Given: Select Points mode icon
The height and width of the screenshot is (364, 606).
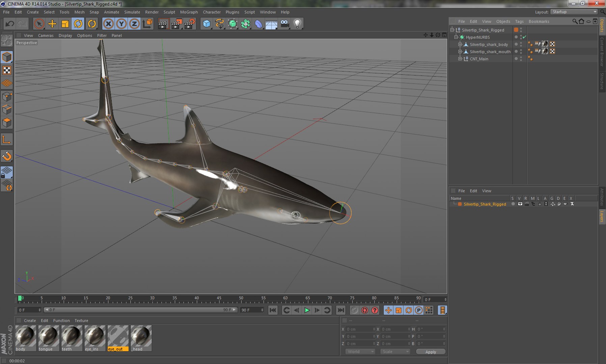Looking at the screenshot, I should click(7, 97).
